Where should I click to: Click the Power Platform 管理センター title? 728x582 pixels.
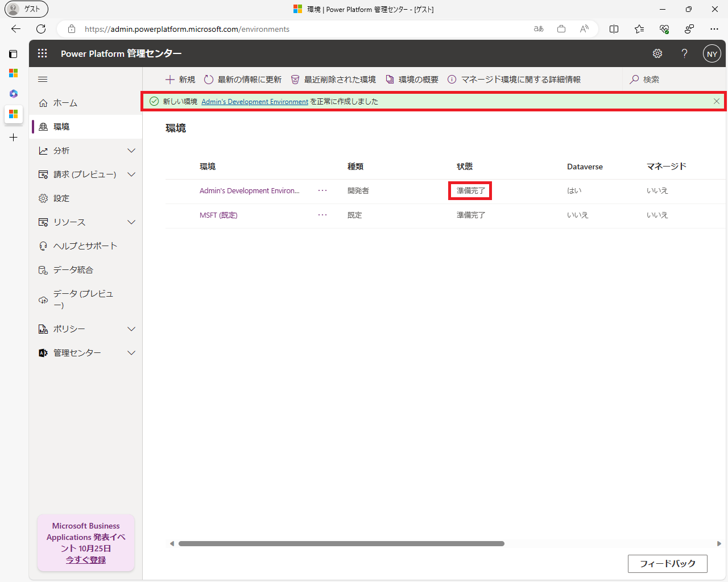point(121,53)
